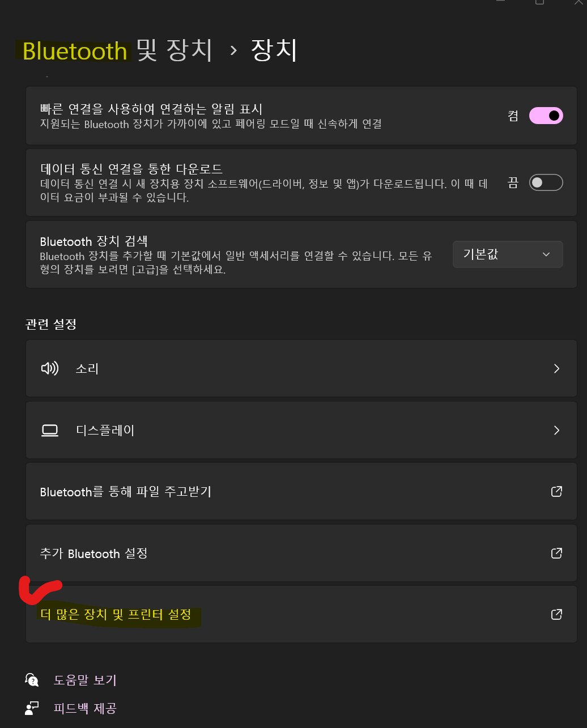Viewport: 587px width, 728px height.
Task: Expand 소리 settings with the chevron
Action: [556, 368]
